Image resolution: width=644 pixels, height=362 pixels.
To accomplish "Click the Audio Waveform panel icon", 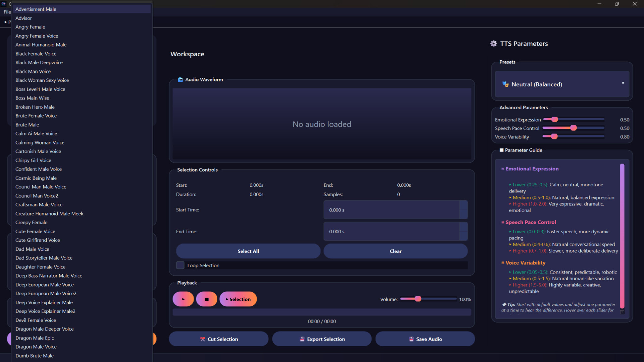I will 180,79.
